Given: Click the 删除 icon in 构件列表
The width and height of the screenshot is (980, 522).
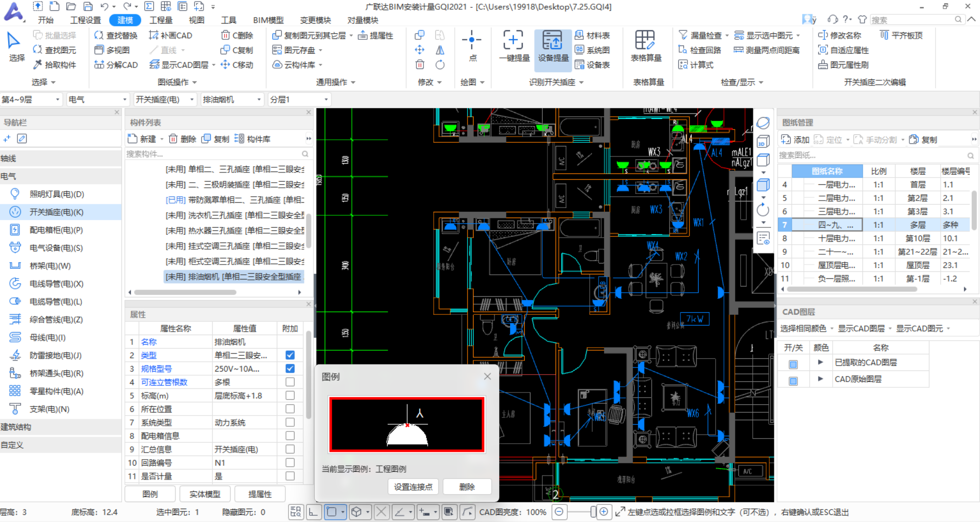Looking at the screenshot, I should 182,139.
